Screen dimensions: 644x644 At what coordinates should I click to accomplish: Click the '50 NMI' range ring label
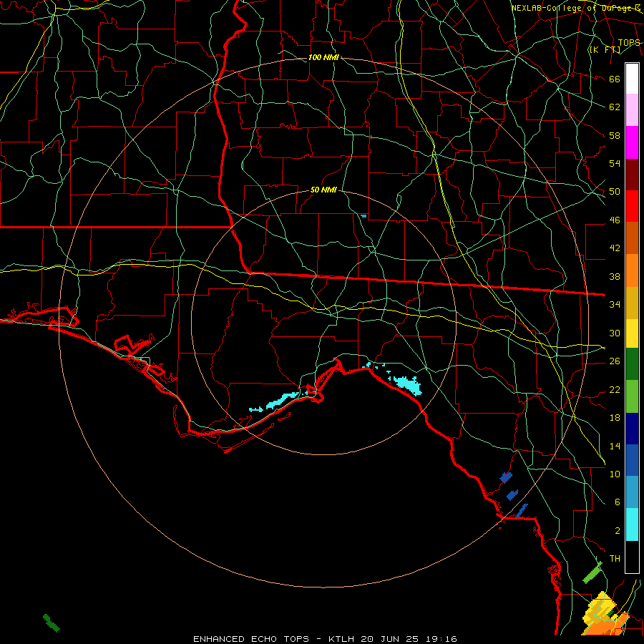click(x=323, y=190)
